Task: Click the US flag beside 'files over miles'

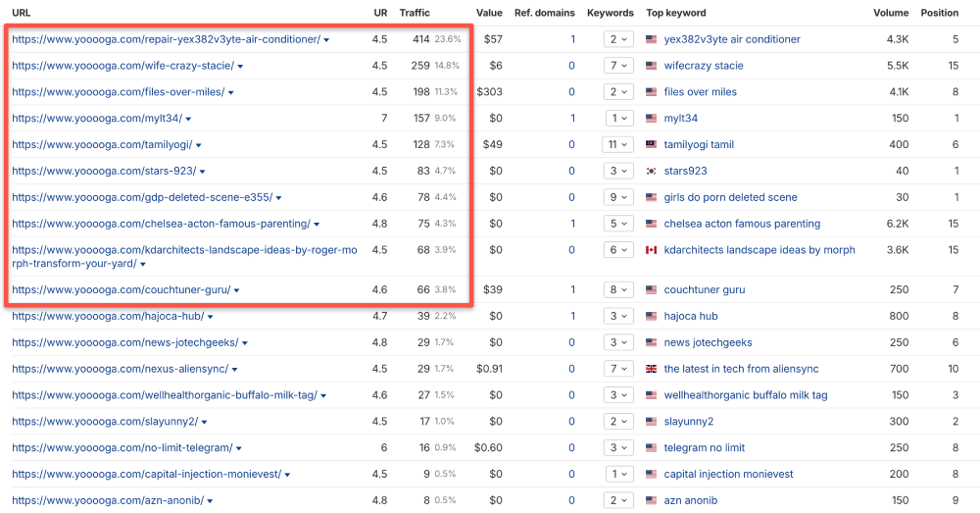Action: click(x=652, y=92)
